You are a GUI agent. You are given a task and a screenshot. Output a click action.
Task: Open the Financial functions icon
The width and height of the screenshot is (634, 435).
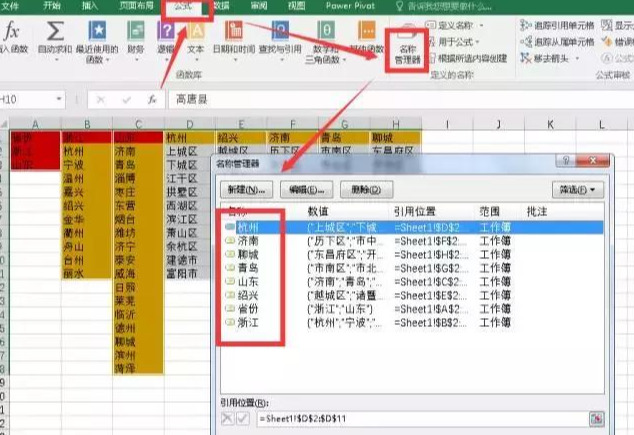[136, 31]
